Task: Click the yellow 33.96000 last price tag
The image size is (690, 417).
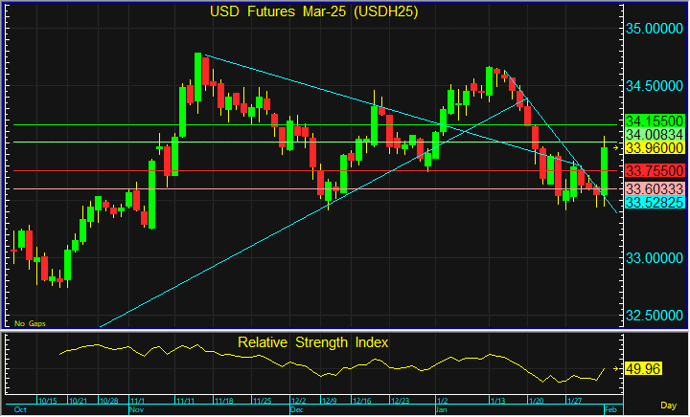Action: [652, 148]
